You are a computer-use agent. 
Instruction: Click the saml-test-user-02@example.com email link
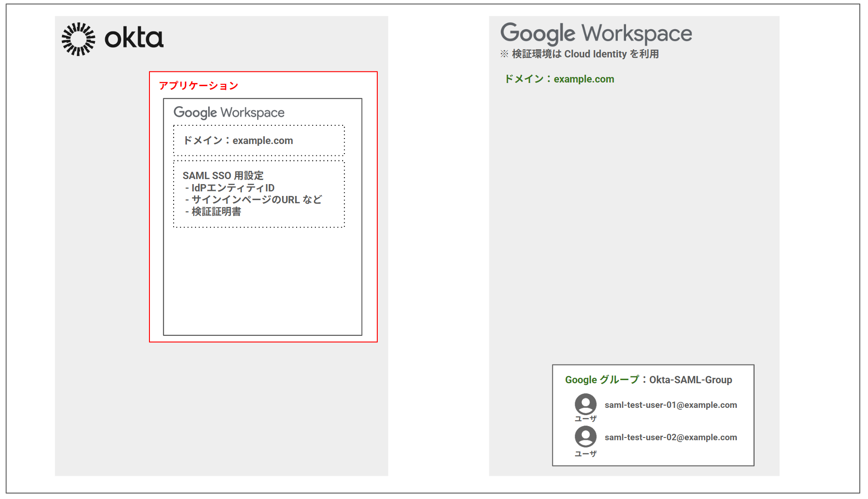(x=670, y=437)
